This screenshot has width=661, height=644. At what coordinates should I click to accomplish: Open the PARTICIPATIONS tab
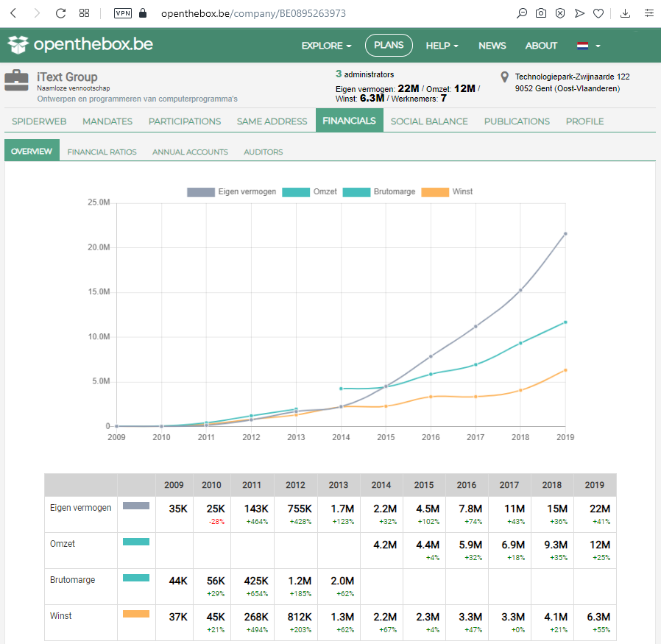(x=185, y=121)
